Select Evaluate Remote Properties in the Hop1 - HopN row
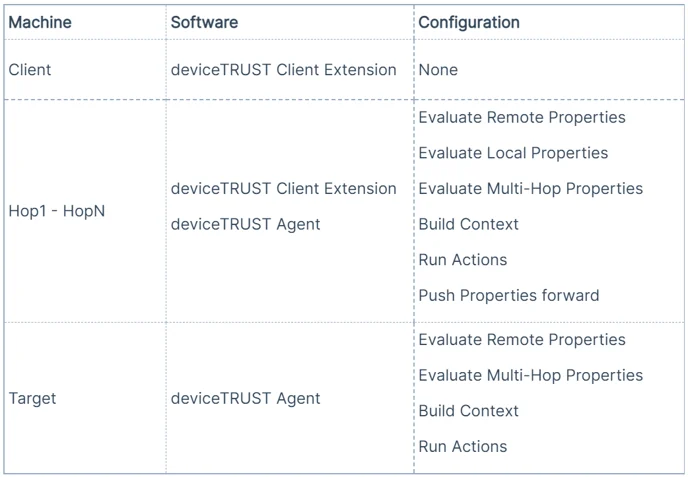Screen dimensions: 688x477 point(521,118)
